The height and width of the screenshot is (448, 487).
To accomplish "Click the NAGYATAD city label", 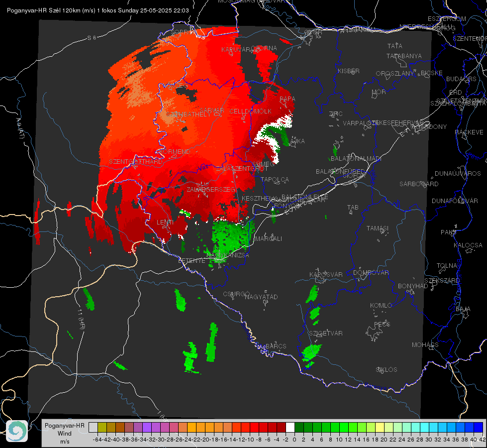I will 261,297.
